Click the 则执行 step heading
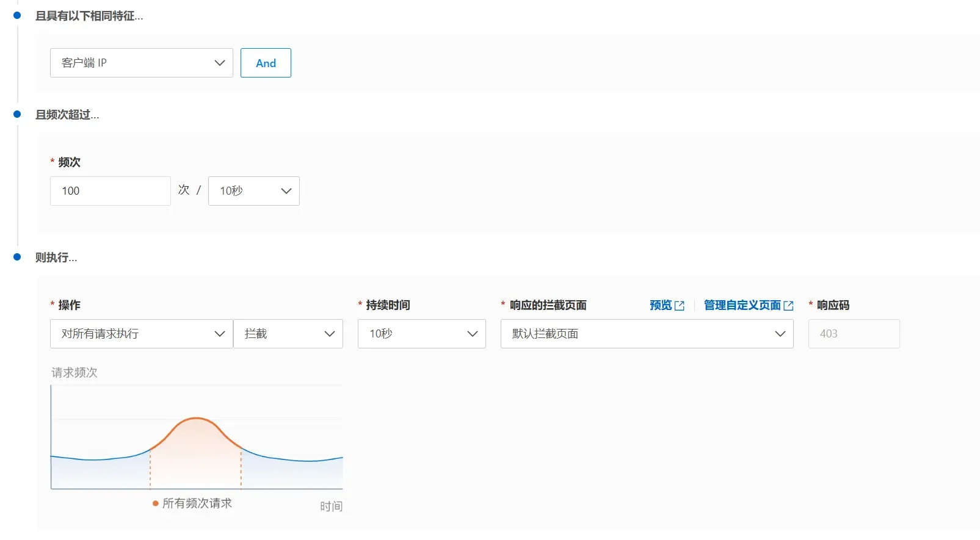 [56, 257]
